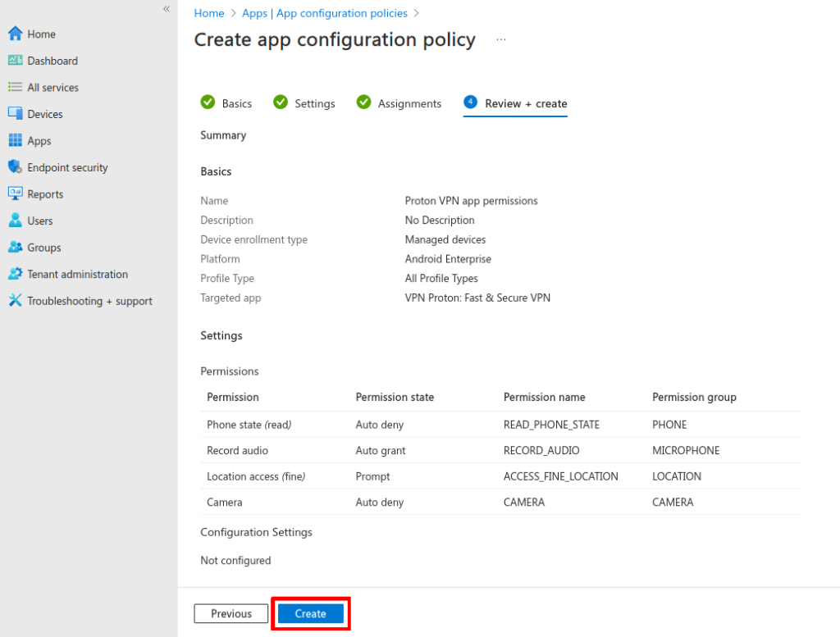840x637 pixels.
Task: Select the Users person icon
Action: pyautogui.click(x=15, y=220)
